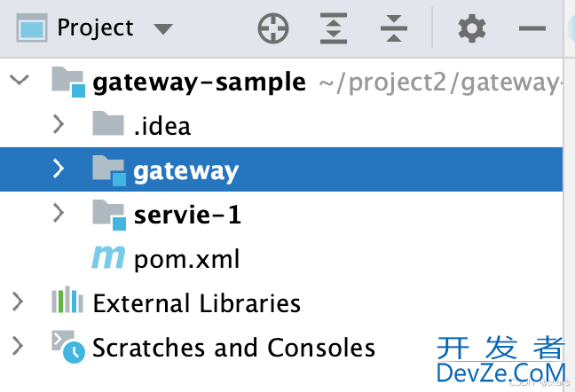
Task: Click the Maven icon beside pom.xml
Action: 108,257
